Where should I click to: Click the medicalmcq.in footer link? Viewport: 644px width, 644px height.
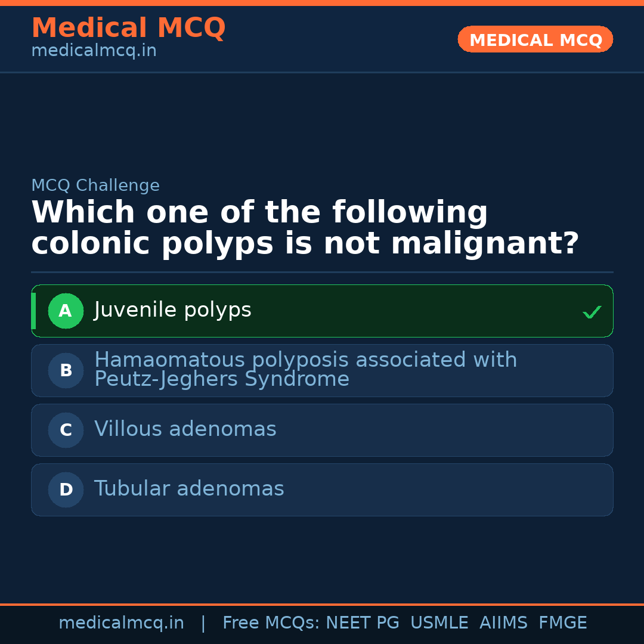[122, 623]
